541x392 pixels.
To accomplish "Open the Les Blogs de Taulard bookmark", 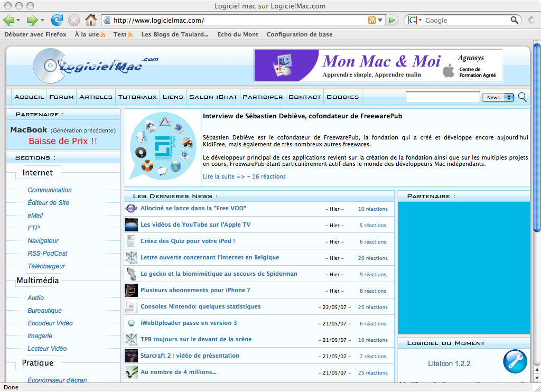I will (175, 34).
